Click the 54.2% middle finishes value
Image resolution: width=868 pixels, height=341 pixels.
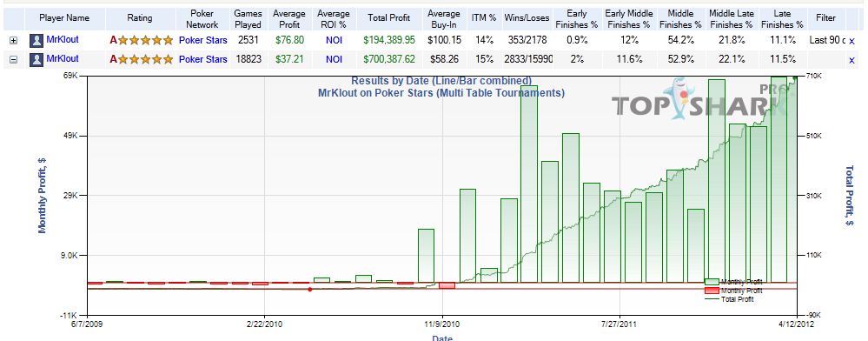[x=681, y=41]
